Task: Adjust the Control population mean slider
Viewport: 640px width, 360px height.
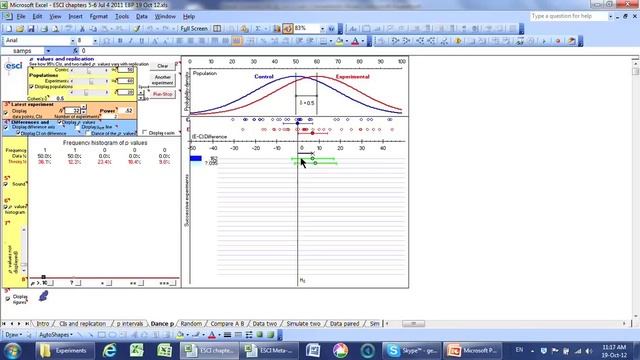Action: coord(89,70)
